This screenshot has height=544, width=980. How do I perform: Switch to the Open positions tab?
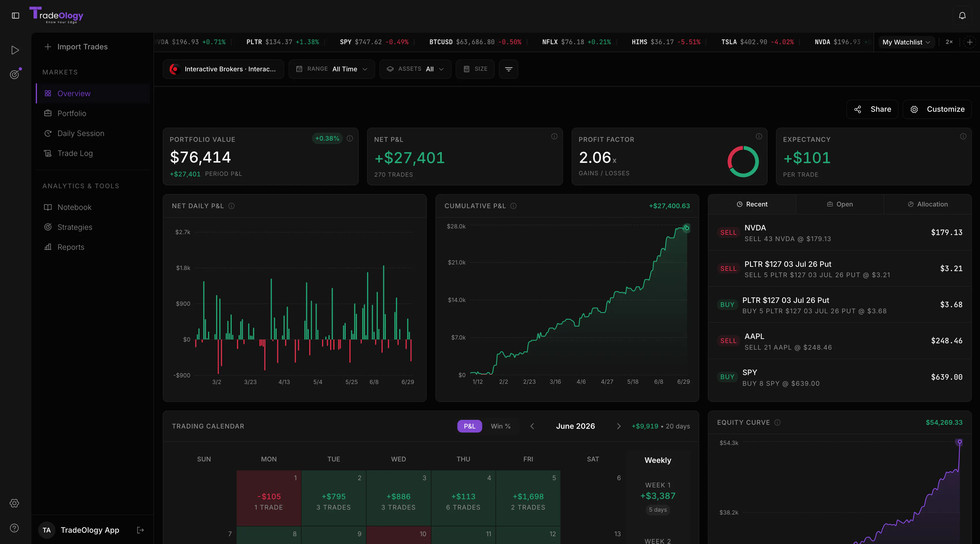pos(840,204)
